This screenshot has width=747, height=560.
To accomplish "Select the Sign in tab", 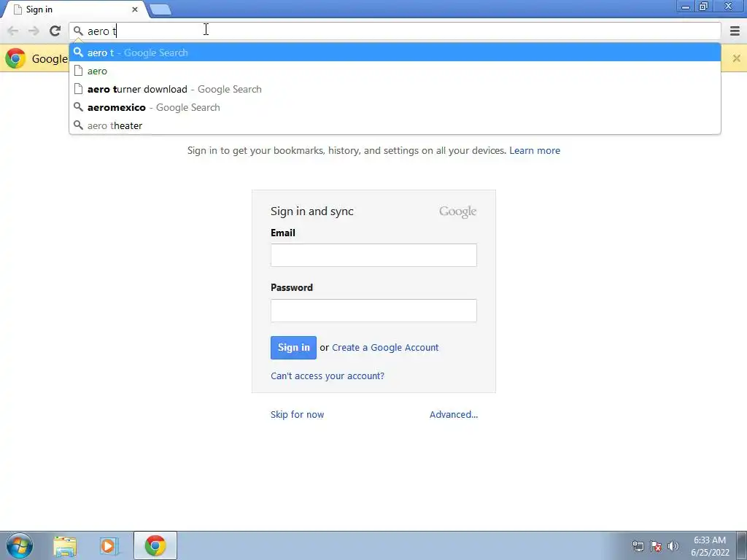I will (74, 9).
